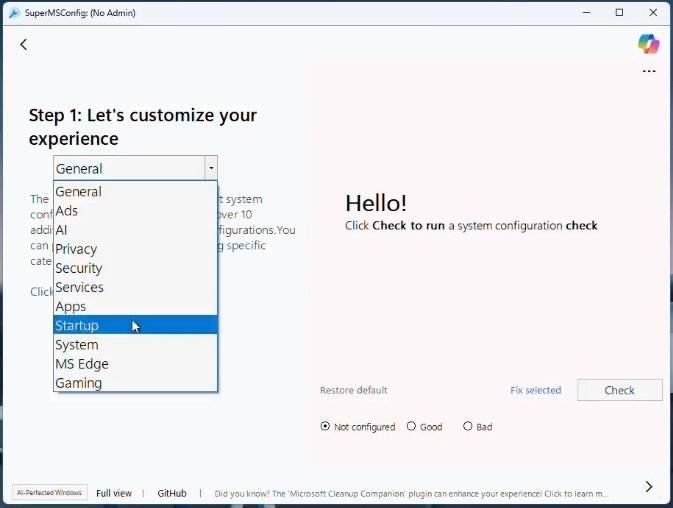
Task: Open the Copilot icon
Action: tap(649, 44)
